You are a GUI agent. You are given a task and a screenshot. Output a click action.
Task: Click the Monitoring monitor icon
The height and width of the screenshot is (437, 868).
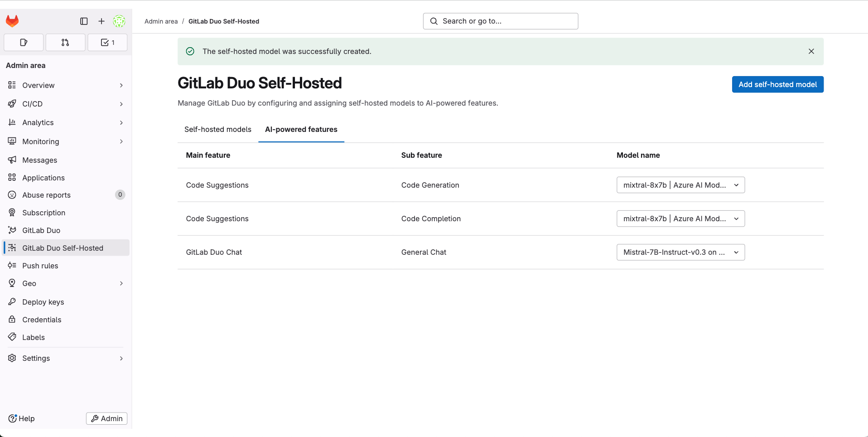point(12,141)
